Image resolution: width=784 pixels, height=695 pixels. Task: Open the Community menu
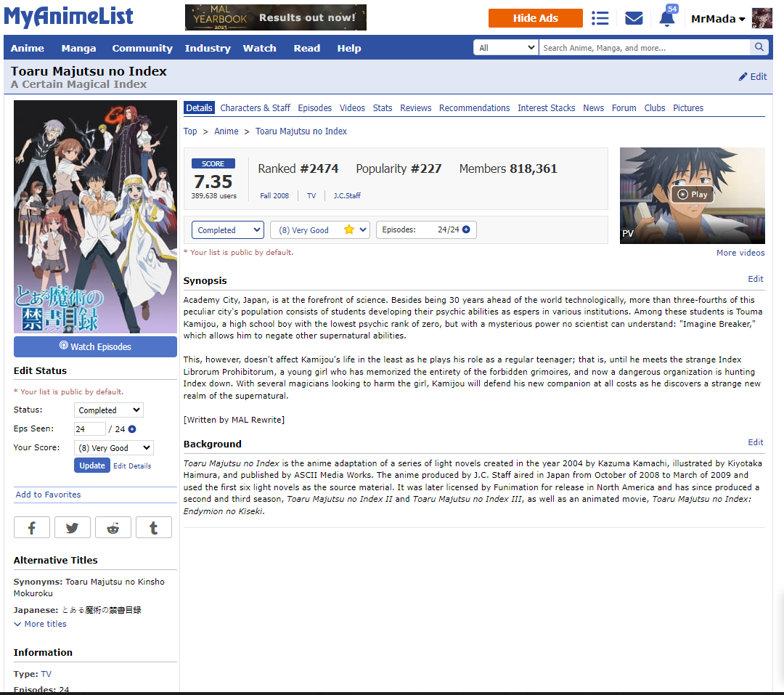(142, 48)
